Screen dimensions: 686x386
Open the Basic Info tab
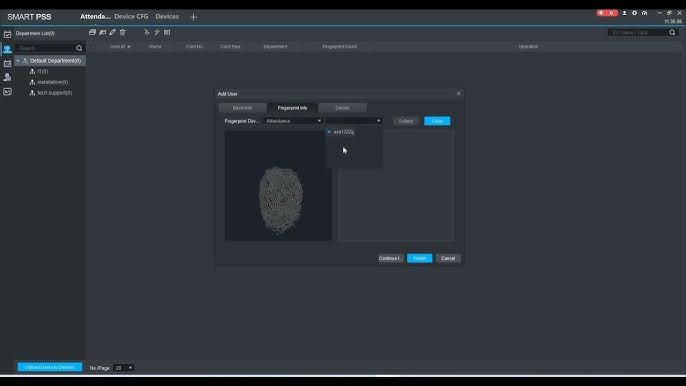[x=242, y=108]
